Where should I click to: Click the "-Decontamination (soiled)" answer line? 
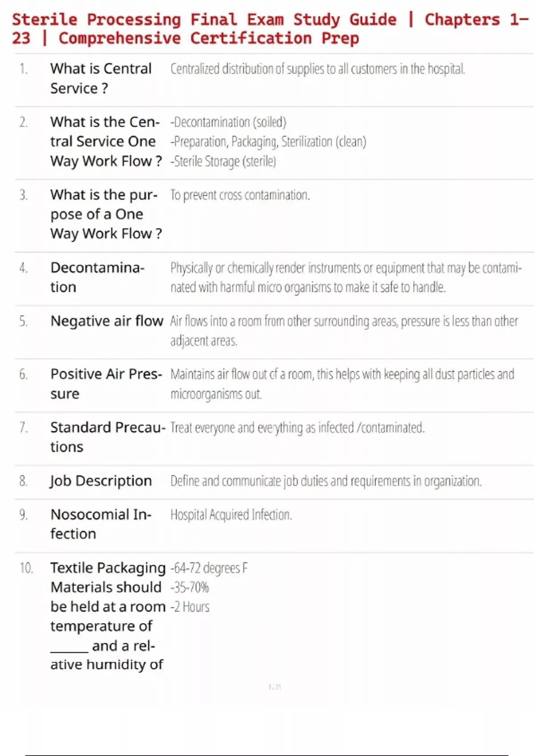(x=228, y=122)
